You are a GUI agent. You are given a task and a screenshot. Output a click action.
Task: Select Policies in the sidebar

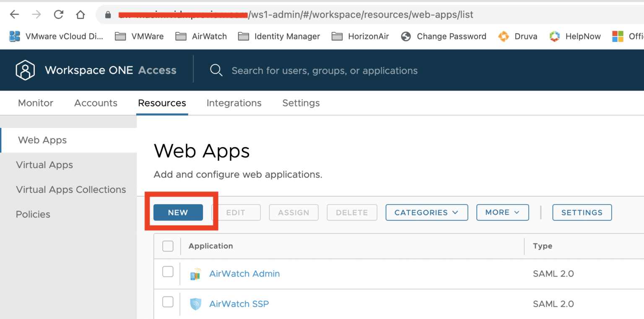[x=33, y=214]
